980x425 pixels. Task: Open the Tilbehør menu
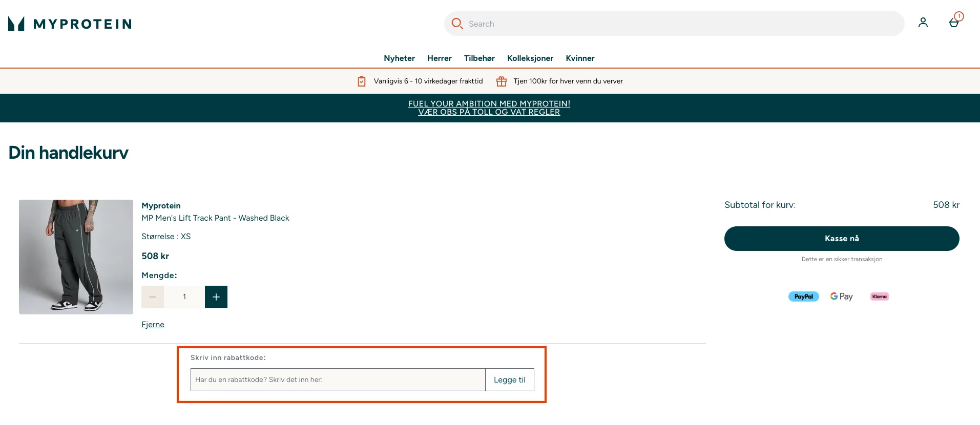pos(479,58)
